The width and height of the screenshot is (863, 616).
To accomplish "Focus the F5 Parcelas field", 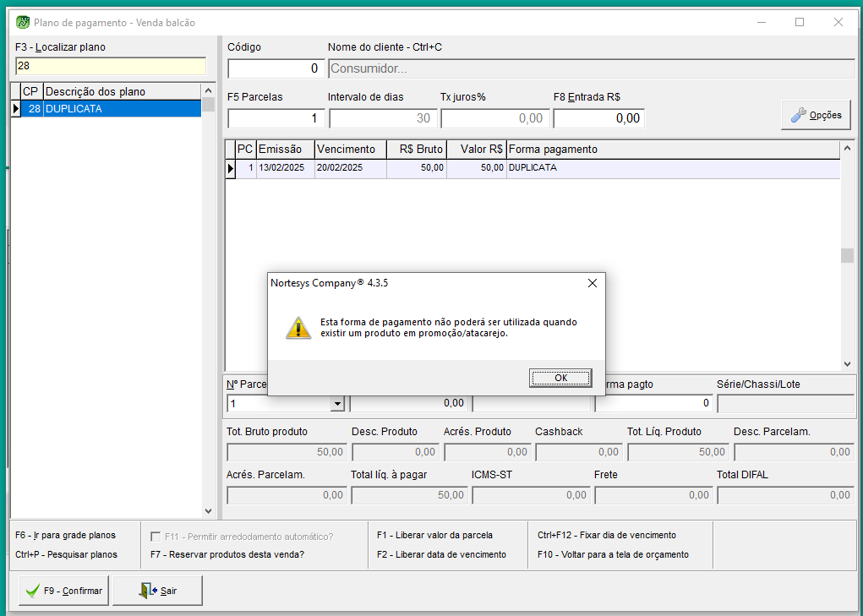I will [276, 118].
